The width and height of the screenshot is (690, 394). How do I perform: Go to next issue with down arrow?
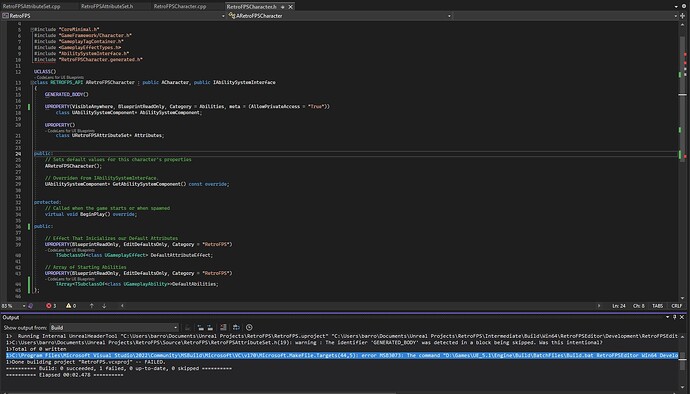coord(104,306)
